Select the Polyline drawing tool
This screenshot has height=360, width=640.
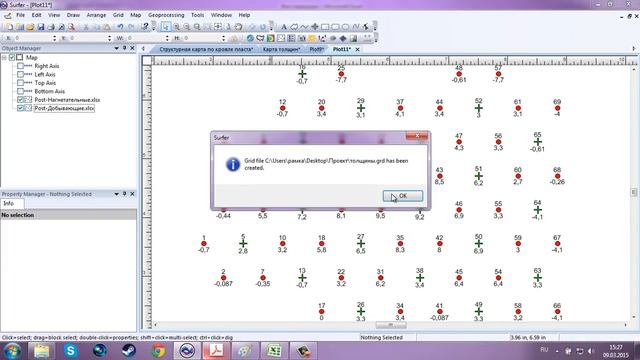(x=304, y=27)
